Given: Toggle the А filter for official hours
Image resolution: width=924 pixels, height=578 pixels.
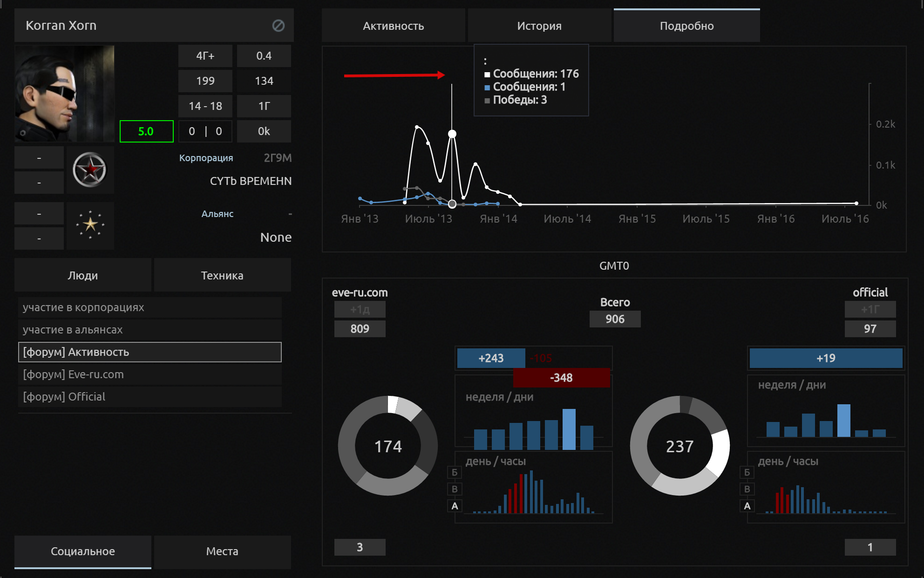Looking at the screenshot, I should click(x=747, y=506).
